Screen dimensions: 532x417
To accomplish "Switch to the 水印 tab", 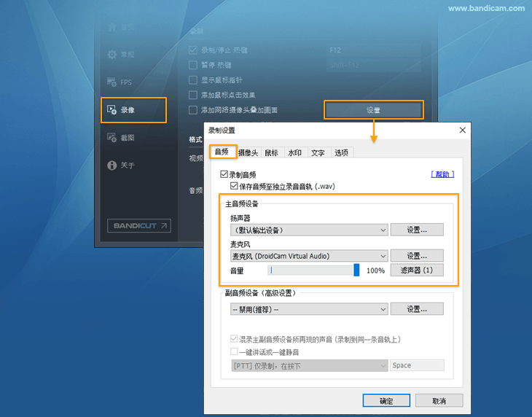I will 295,153.
